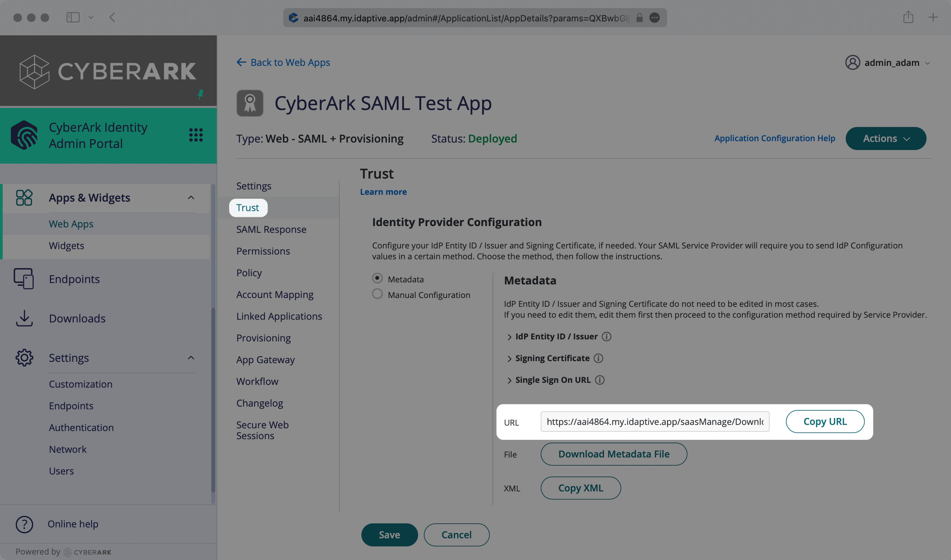Select the Metadata radio button

(377, 278)
